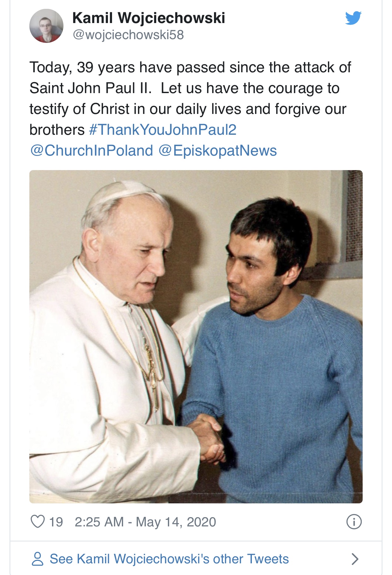See Kamil Wojciechowski's other Tweets
Viewport: 392px width, 575px height.
[x=169, y=559]
